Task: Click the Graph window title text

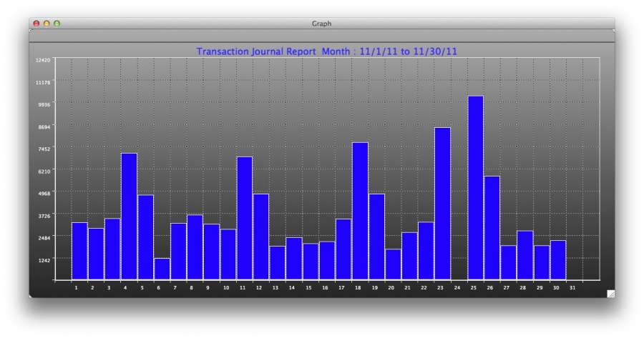Action: (321, 24)
